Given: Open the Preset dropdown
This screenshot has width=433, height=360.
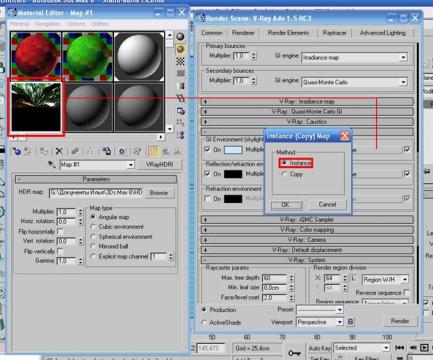Looking at the screenshot, I should (339, 310).
